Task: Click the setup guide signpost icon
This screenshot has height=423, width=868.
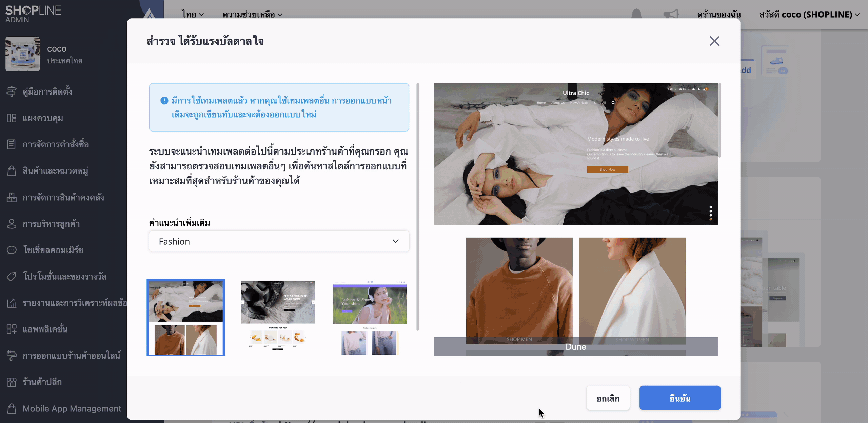Action: (x=12, y=92)
